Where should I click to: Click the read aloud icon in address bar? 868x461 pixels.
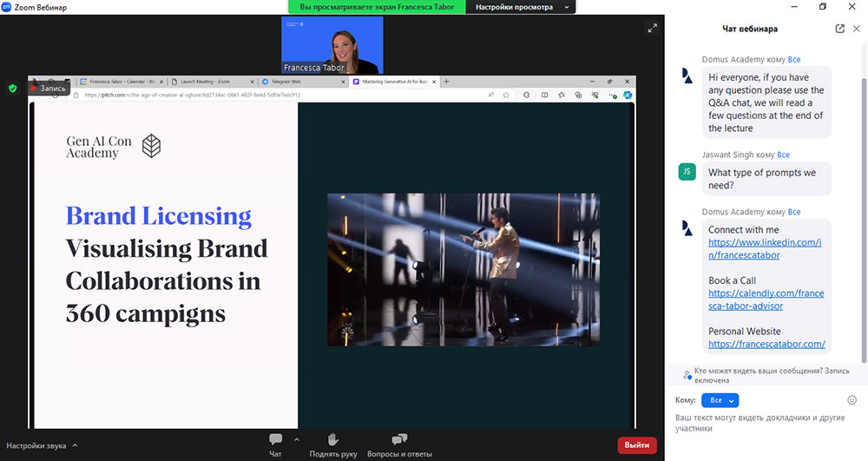[490, 95]
